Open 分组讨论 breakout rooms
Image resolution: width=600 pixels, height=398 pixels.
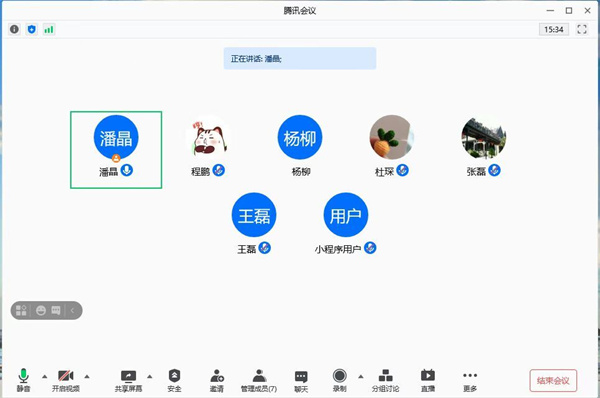(x=385, y=380)
